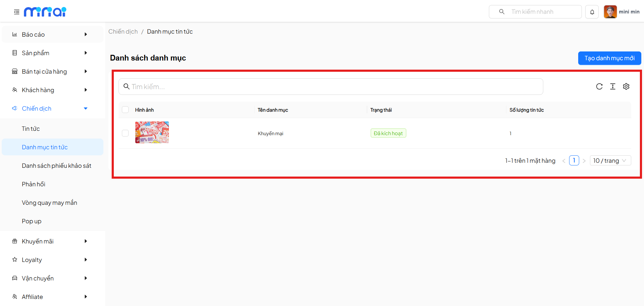Viewport: 644px width, 306px height.
Task: Open the notifications bell
Action: (592, 12)
